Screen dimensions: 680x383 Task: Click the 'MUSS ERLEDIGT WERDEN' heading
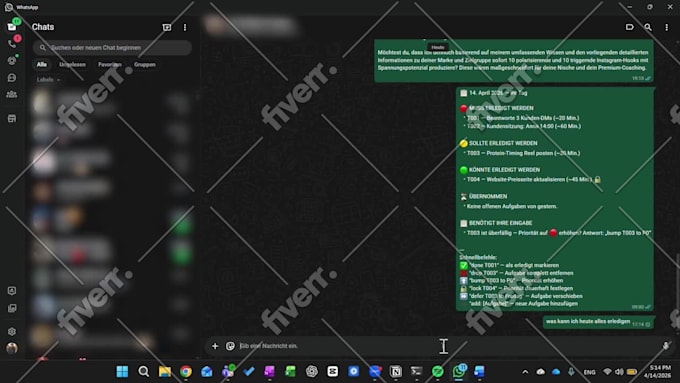point(501,108)
